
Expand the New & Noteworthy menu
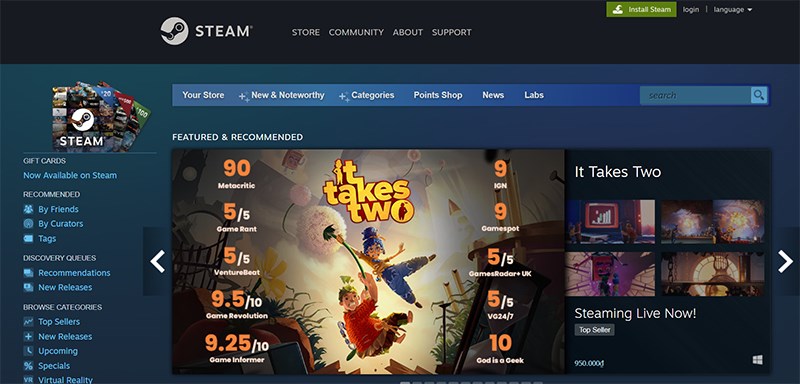click(282, 95)
